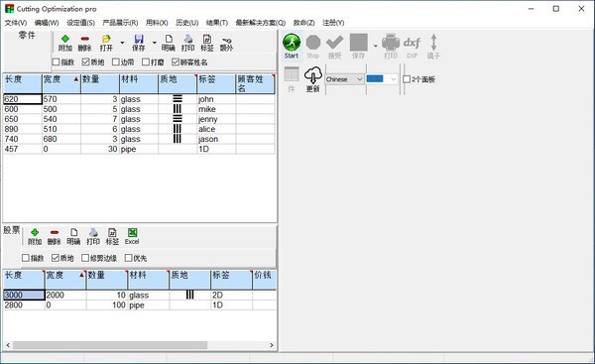The image size is (595, 364).
Task: Click the Excel import icon in stock toolbar
Action: pos(132,233)
